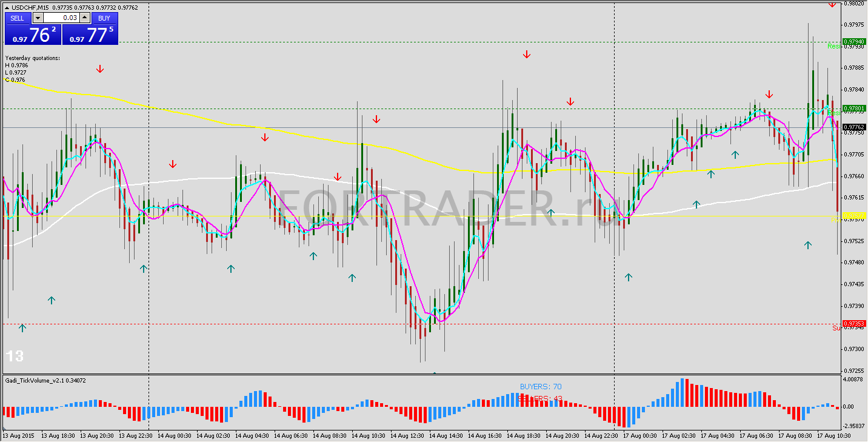Select the red 0.97353 support price label
Screen dimensions: 868x442
[853, 324]
